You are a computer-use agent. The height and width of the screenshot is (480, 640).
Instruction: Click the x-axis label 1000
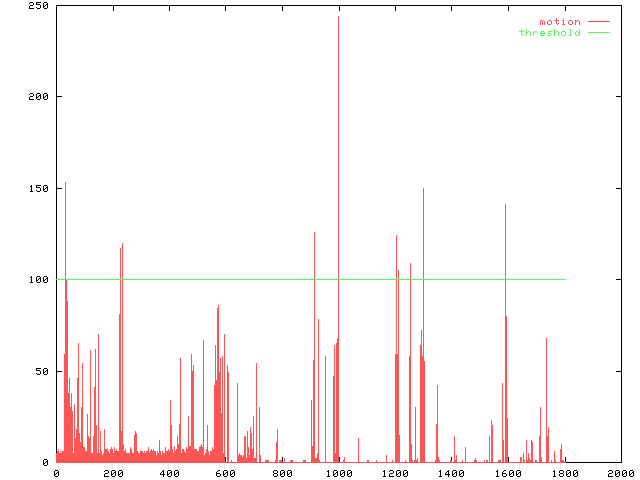[338, 474]
